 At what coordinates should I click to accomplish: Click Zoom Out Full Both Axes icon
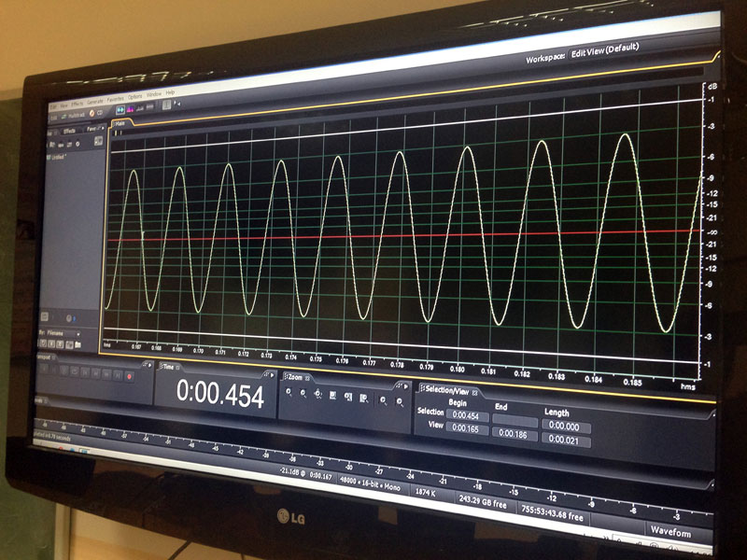(x=317, y=394)
